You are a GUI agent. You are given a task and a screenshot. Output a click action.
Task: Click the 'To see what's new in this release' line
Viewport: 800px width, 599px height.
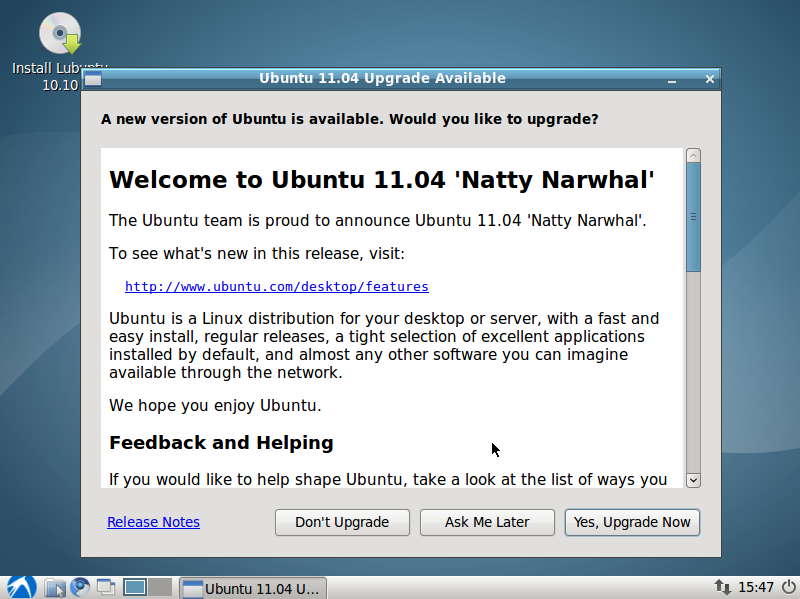257,254
